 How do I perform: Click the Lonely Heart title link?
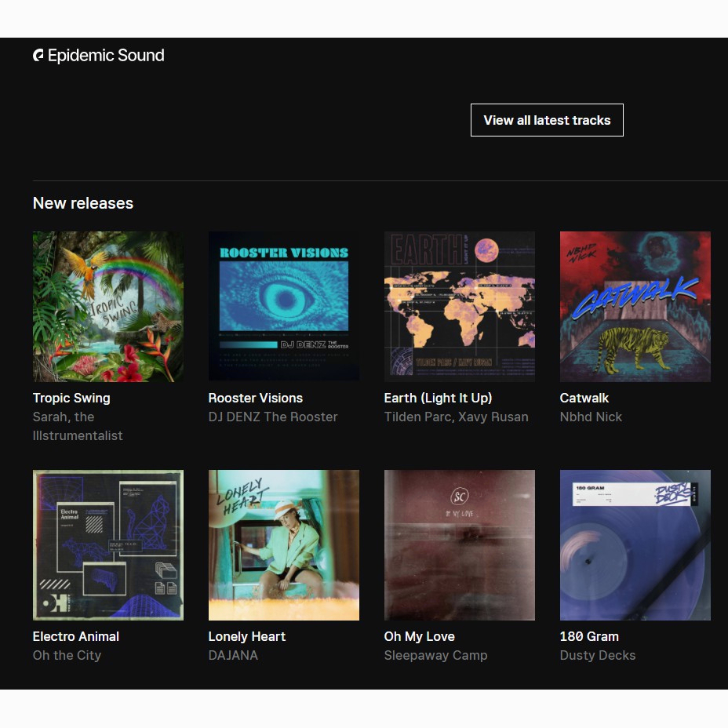point(247,636)
